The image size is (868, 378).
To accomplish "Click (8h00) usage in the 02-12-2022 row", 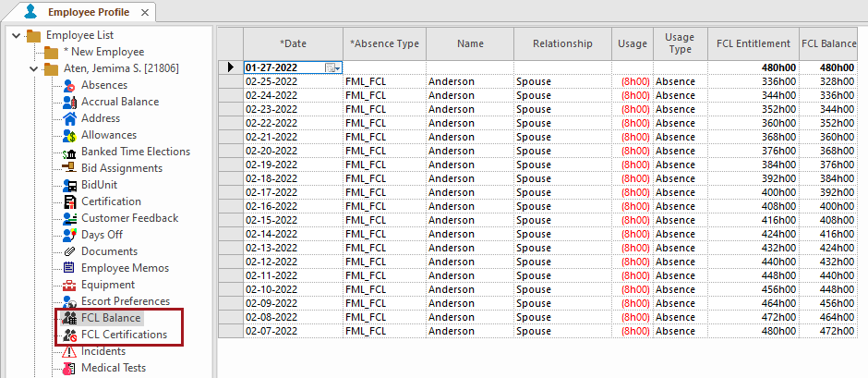I will point(632,262).
